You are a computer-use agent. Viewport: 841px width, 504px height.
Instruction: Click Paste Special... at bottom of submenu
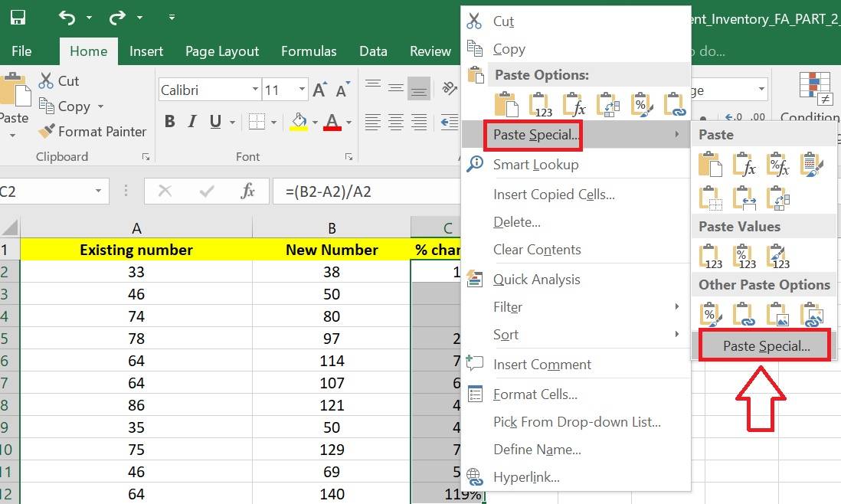click(766, 346)
